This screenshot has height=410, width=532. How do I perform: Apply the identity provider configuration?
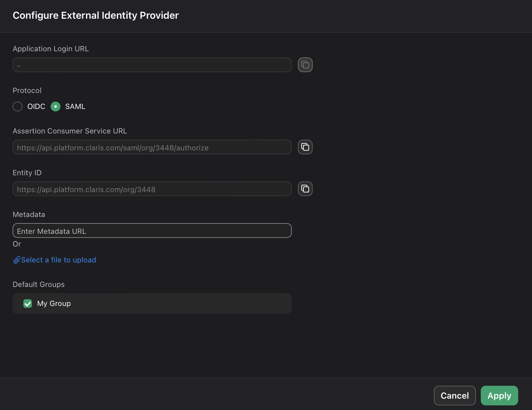tap(499, 396)
